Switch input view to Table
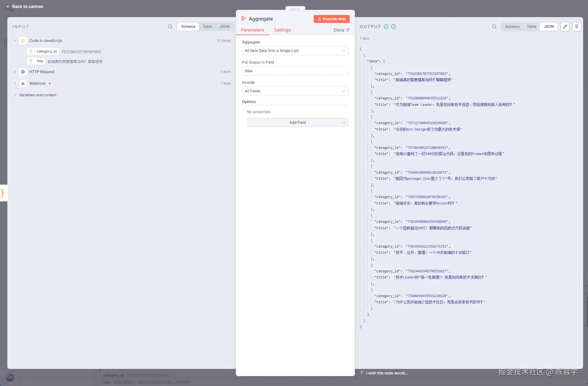The height and width of the screenshot is (386, 588). [x=207, y=27]
